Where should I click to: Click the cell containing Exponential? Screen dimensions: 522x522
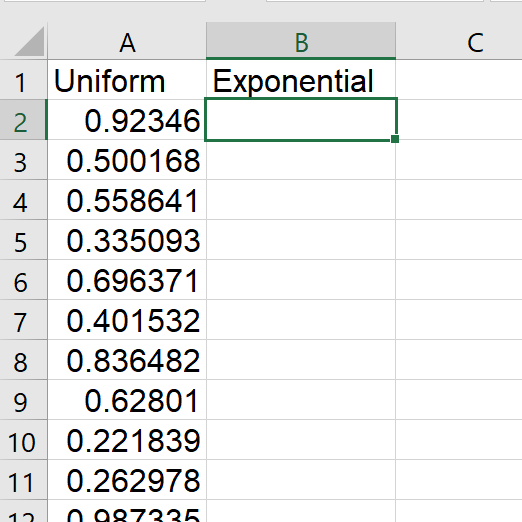tap(301, 80)
